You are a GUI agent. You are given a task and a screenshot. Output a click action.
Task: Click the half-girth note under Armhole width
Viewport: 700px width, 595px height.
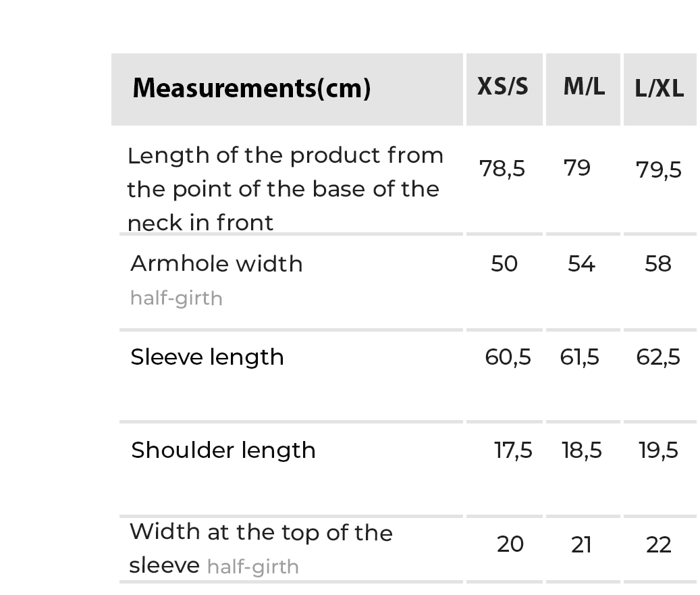point(176,298)
